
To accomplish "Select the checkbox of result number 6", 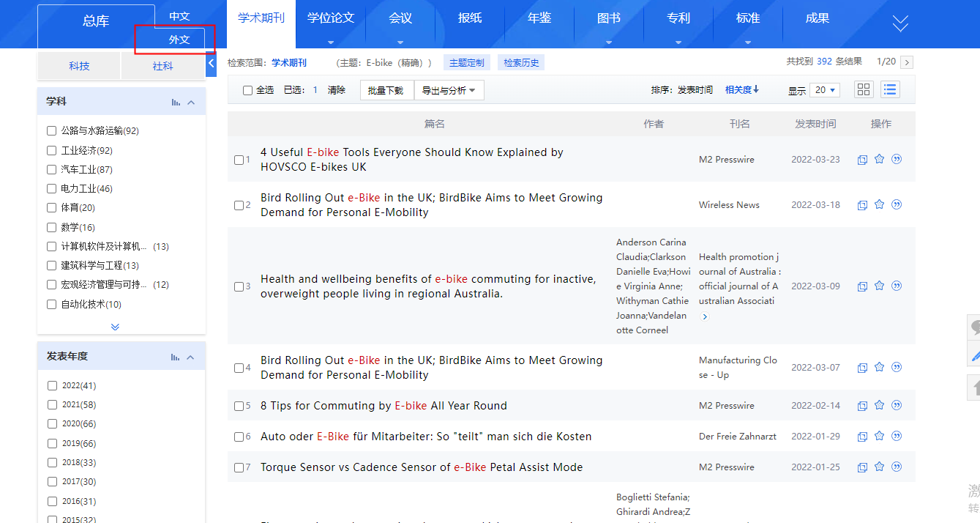I will point(239,437).
